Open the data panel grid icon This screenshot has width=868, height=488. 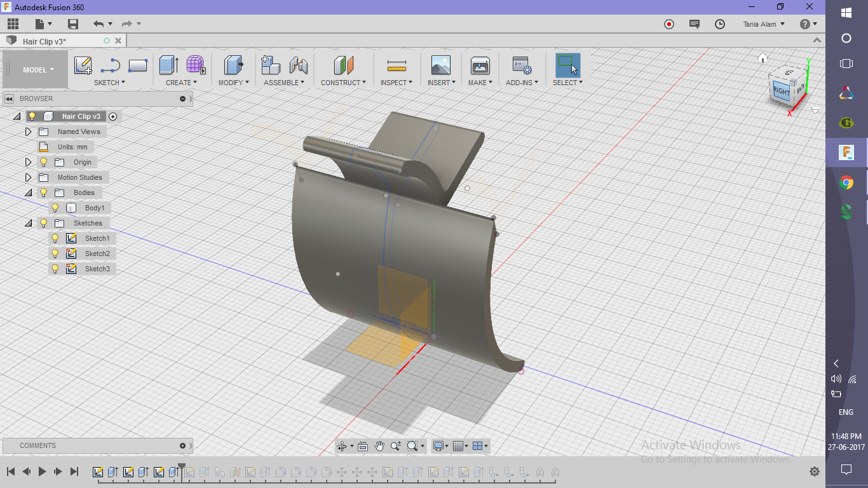click(13, 24)
